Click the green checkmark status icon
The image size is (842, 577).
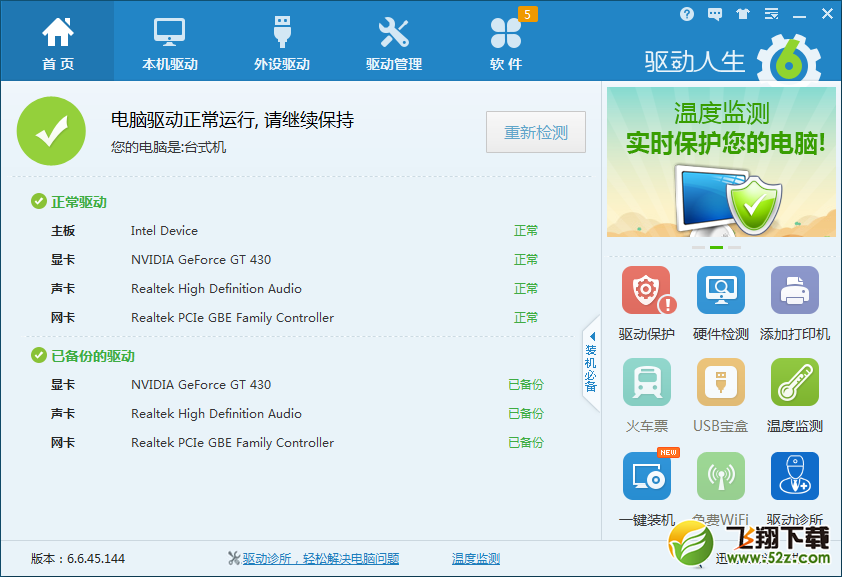coord(51,131)
